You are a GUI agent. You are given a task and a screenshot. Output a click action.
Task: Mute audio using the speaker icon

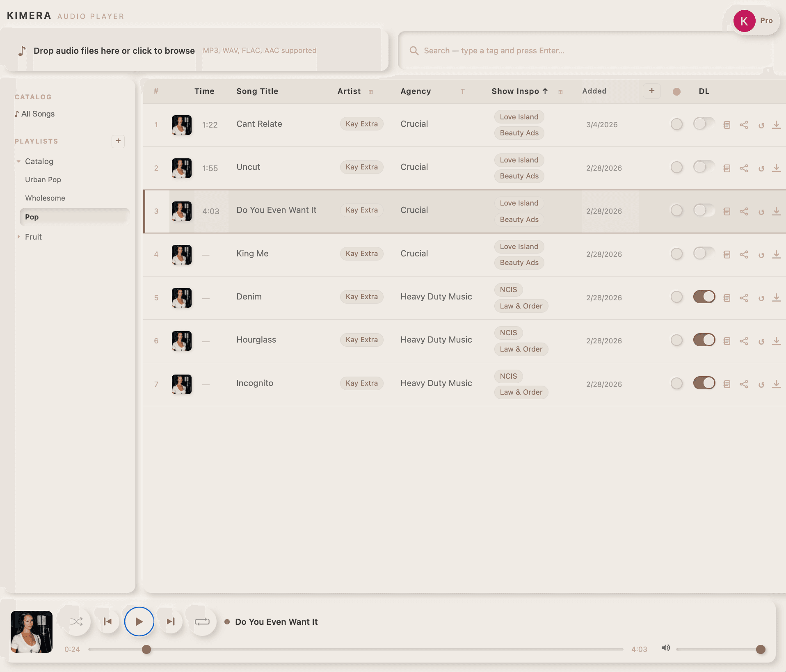tap(665, 648)
